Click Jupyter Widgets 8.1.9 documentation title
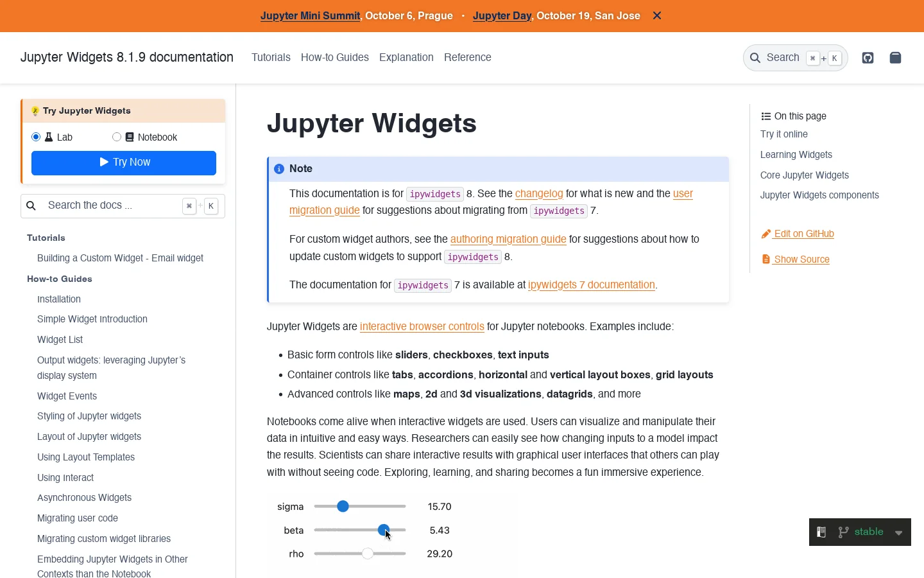The width and height of the screenshot is (924, 578). (127, 57)
